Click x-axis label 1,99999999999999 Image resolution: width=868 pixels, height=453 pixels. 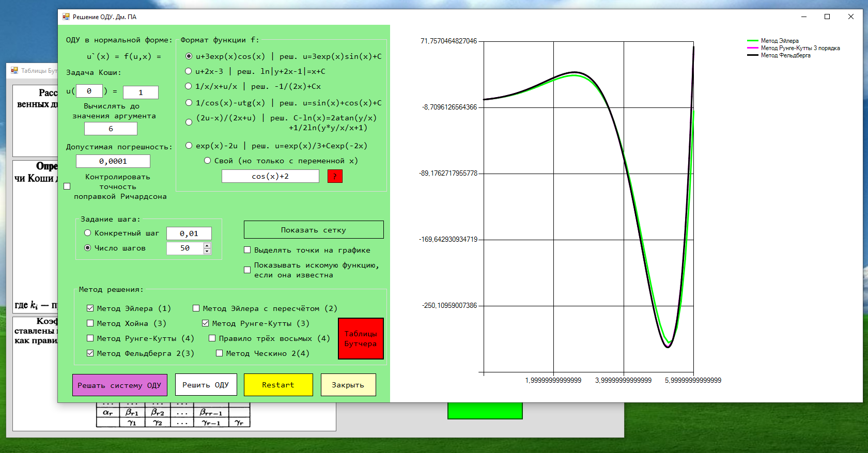click(553, 380)
